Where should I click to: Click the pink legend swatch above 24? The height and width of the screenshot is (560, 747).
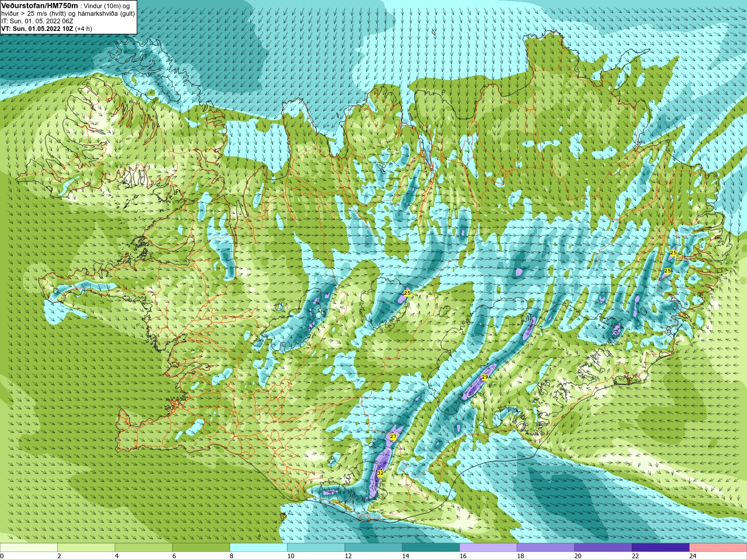pos(718,547)
